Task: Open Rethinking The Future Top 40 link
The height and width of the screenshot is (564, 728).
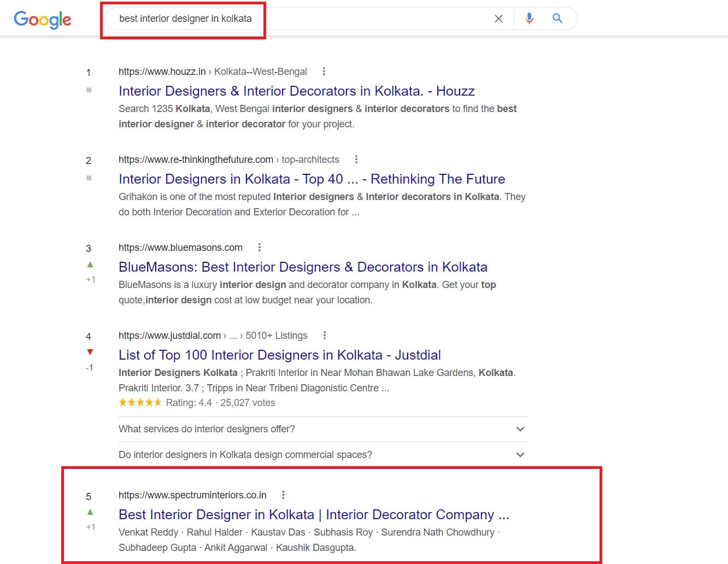Action: tap(312, 179)
